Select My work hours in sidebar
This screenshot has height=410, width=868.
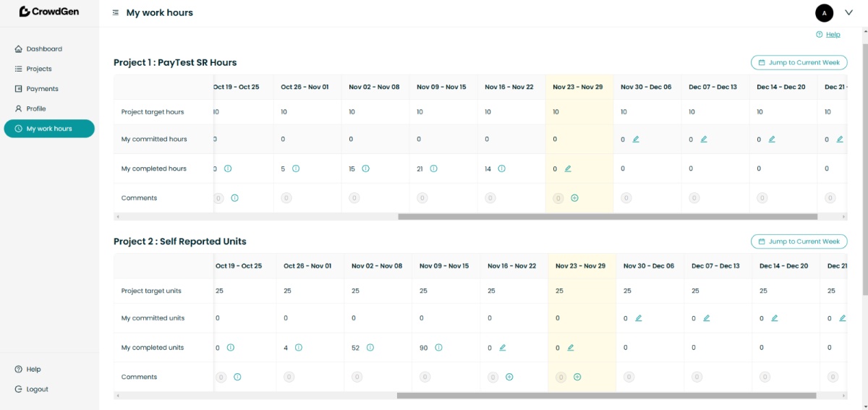pyautogui.click(x=49, y=129)
